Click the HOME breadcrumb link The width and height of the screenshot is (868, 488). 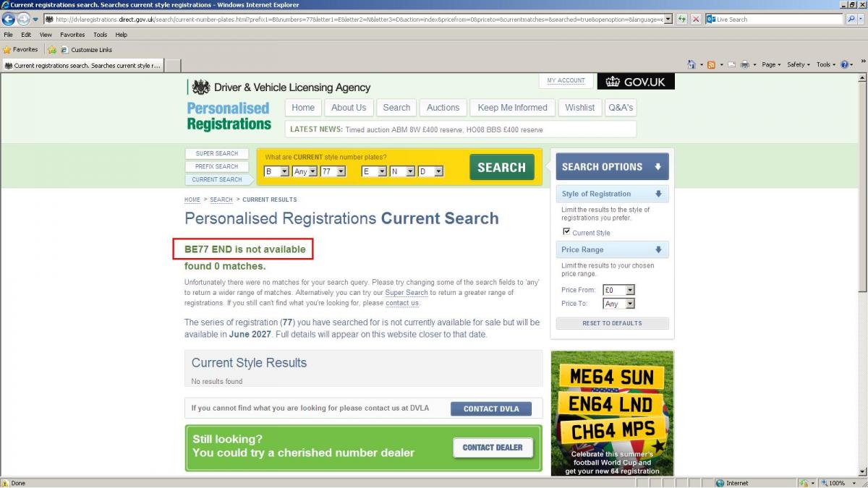(192, 200)
